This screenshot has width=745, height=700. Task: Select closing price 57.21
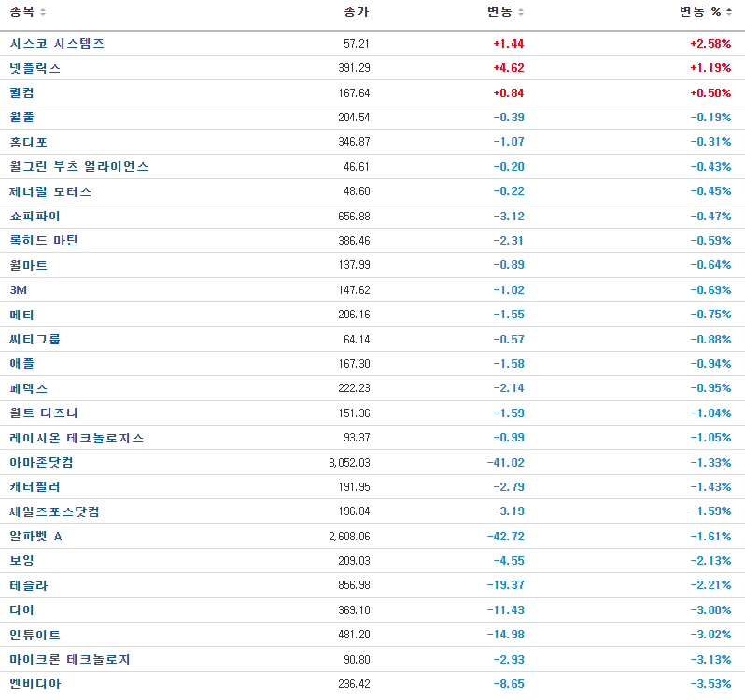(357, 44)
